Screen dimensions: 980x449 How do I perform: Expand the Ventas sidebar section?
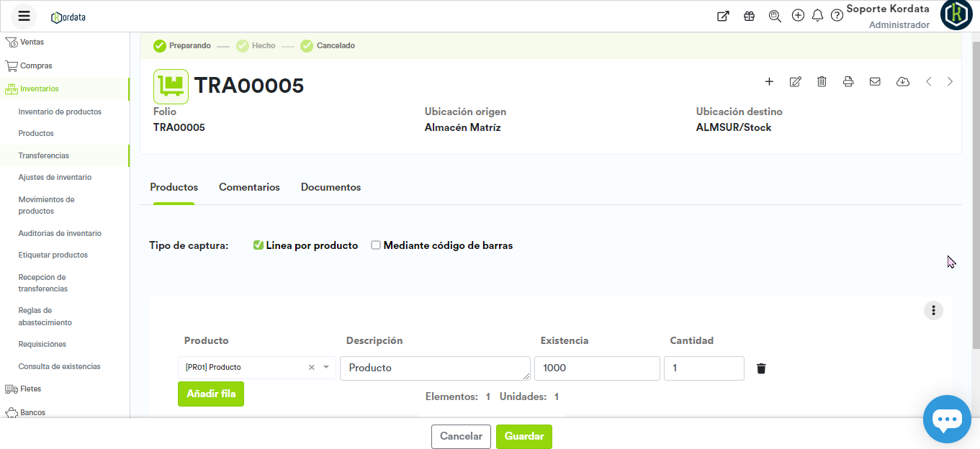32,42
